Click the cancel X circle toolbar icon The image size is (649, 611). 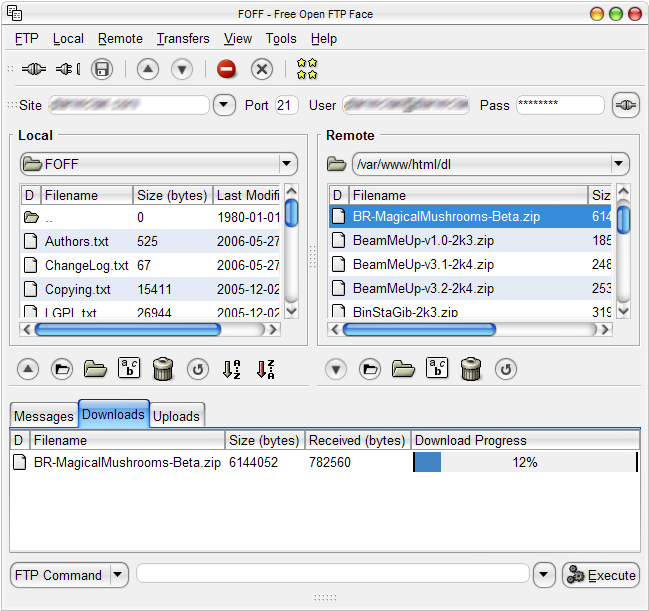tap(262, 69)
